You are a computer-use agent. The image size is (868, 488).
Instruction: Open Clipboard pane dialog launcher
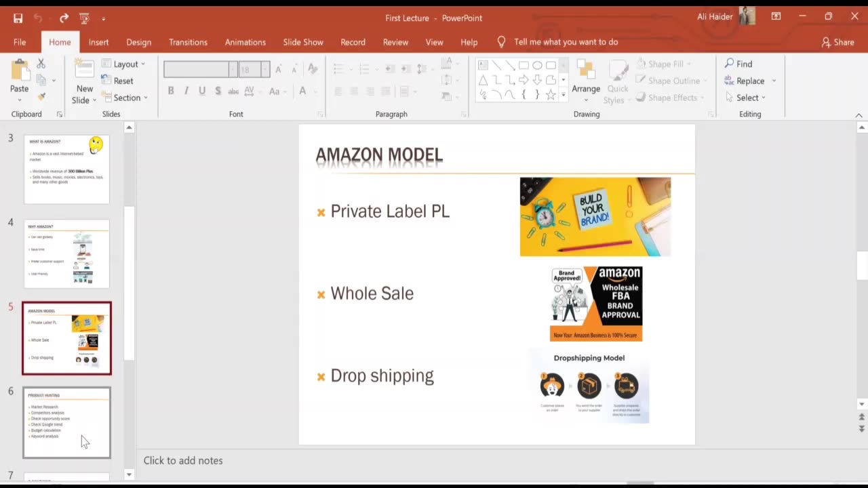click(59, 115)
